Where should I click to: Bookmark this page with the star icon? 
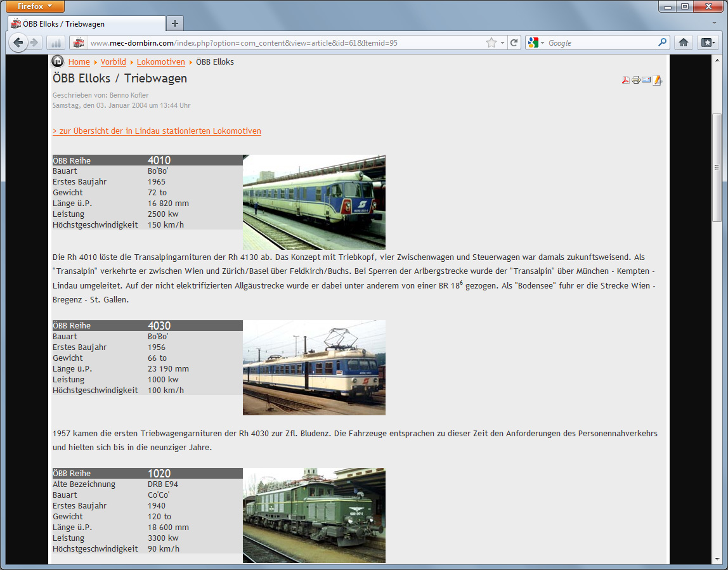tap(491, 42)
